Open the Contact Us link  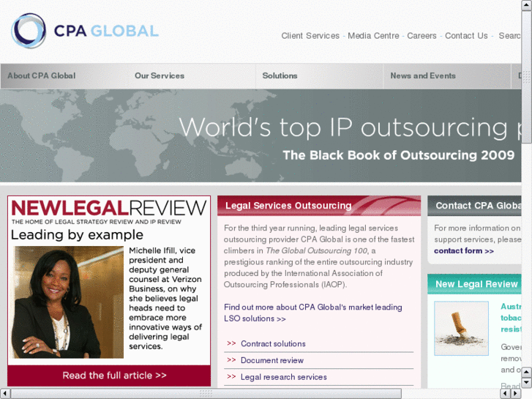(466, 36)
